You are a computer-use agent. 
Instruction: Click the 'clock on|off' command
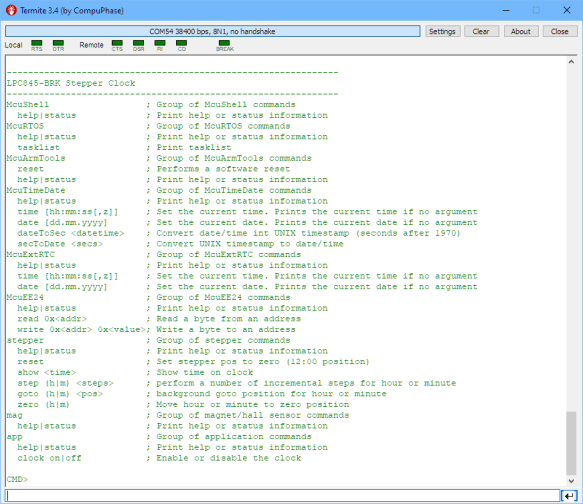tap(49, 458)
